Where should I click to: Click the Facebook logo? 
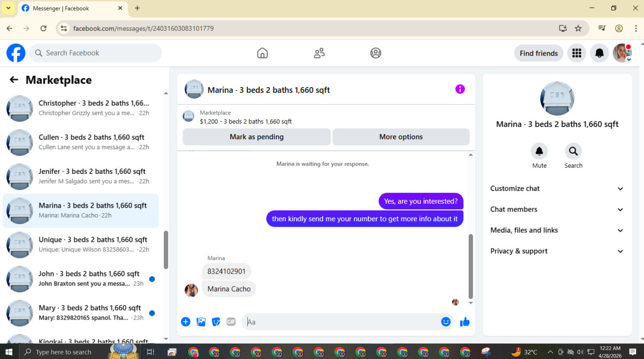[x=16, y=53]
